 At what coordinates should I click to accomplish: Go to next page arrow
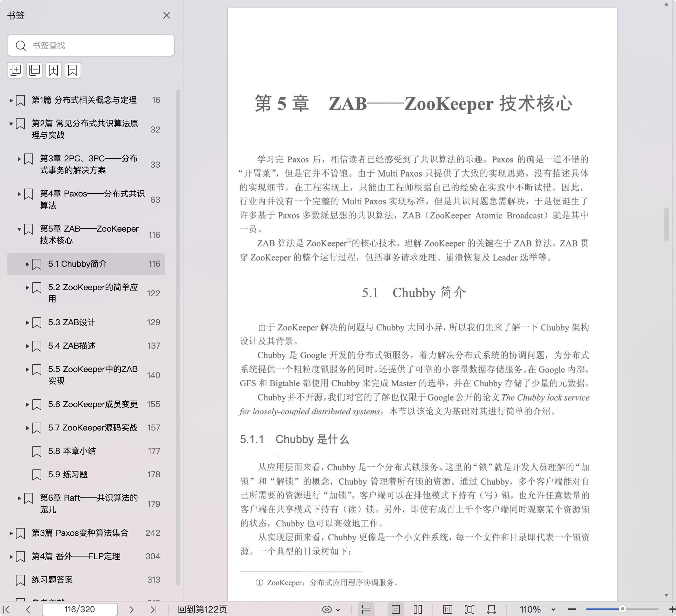tap(131, 609)
